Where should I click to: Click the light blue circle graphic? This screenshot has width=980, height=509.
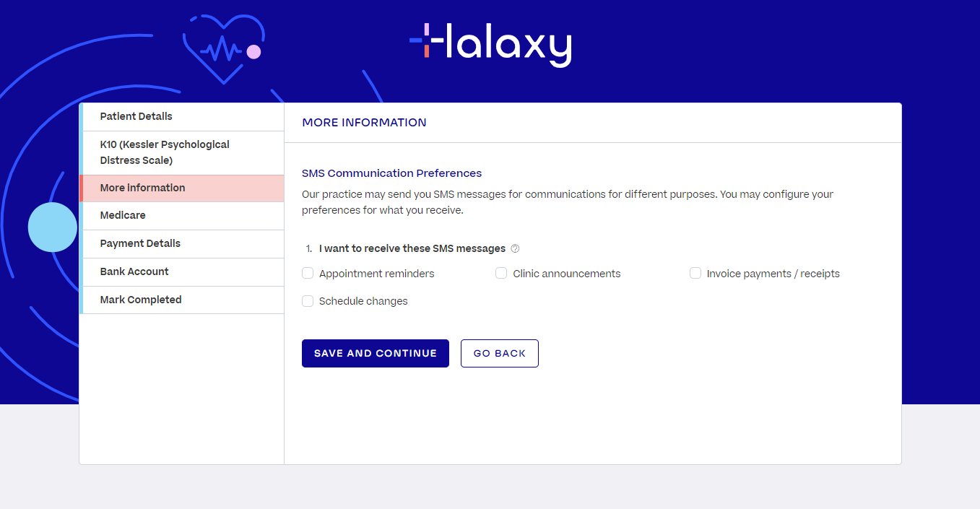point(53,227)
